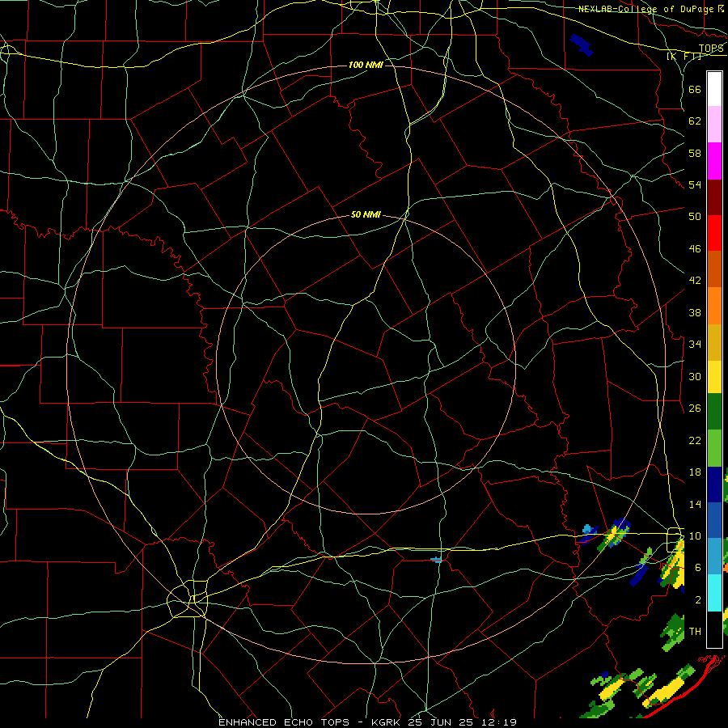This screenshot has height=728, width=728.
Task: Click the "TH" threshold legend label
Action: coord(695,632)
